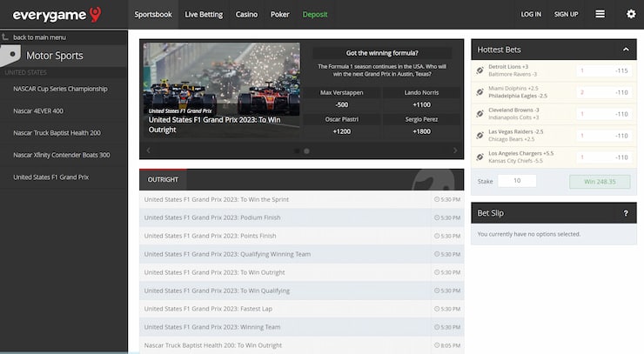The width and height of the screenshot is (644, 354).
Task: Open the Casino tab
Action: tap(246, 15)
